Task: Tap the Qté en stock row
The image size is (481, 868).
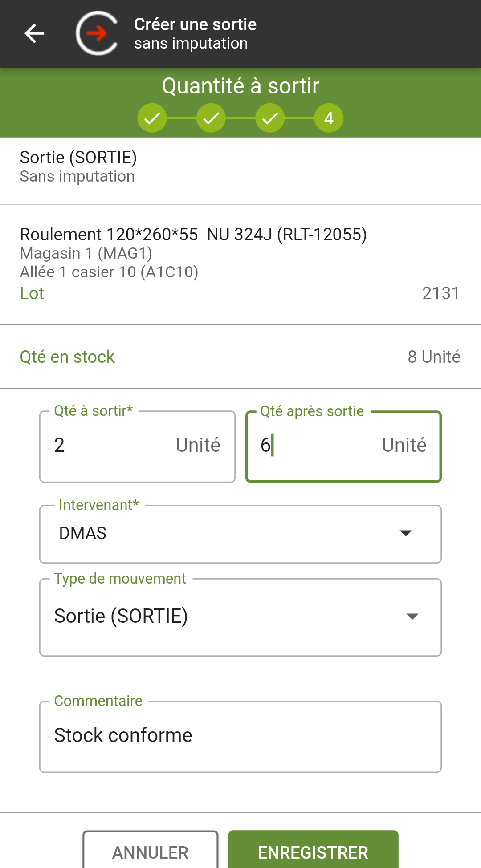Action: click(240, 357)
